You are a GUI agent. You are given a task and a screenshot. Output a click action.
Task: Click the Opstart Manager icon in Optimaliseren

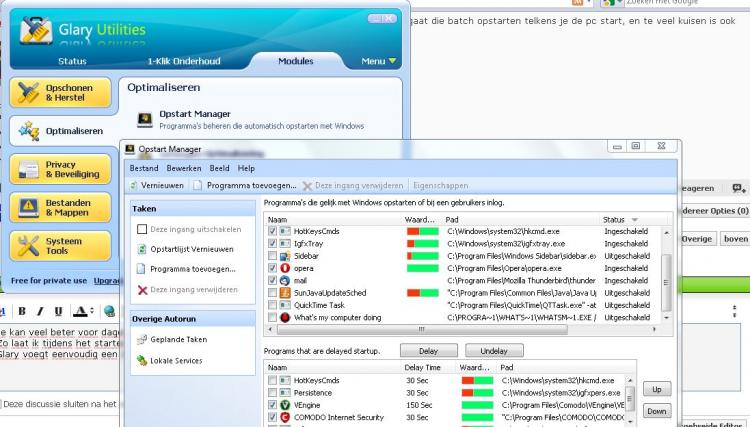point(144,120)
